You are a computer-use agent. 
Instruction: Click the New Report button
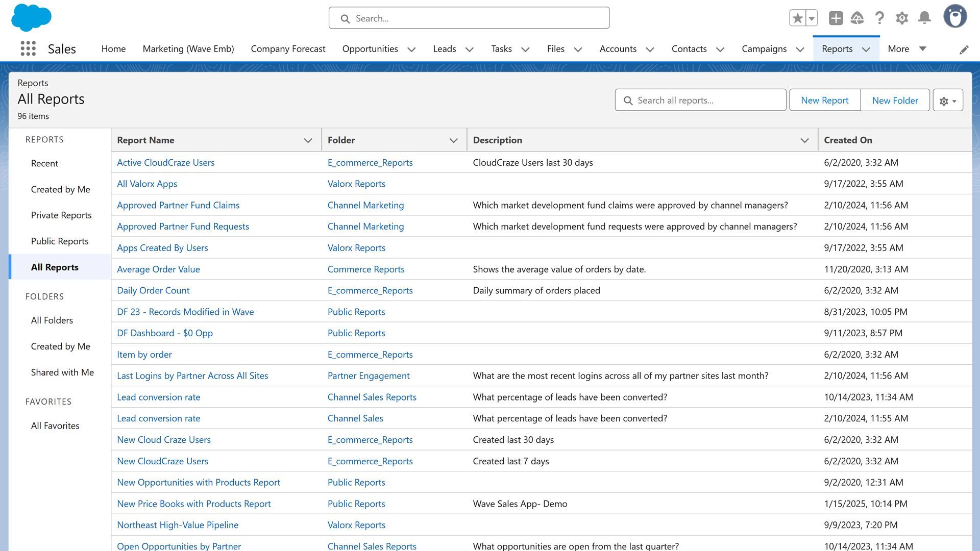click(x=824, y=100)
